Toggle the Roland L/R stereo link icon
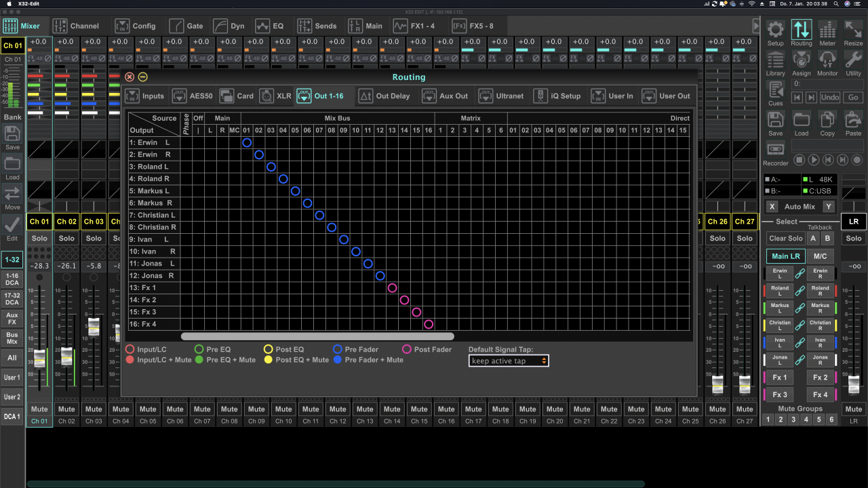Screen dimensions: 868x488 tap(800, 291)
